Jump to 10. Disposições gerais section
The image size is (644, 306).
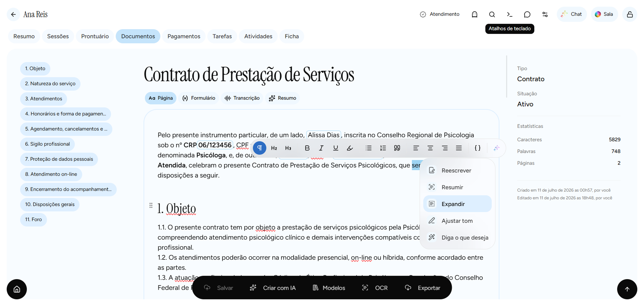50,204
